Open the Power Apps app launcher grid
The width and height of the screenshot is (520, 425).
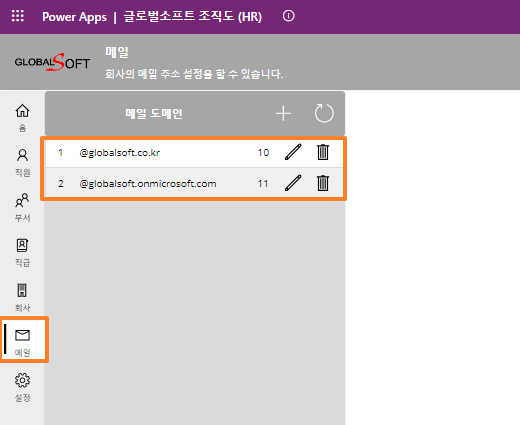click(x=18, y=16)
